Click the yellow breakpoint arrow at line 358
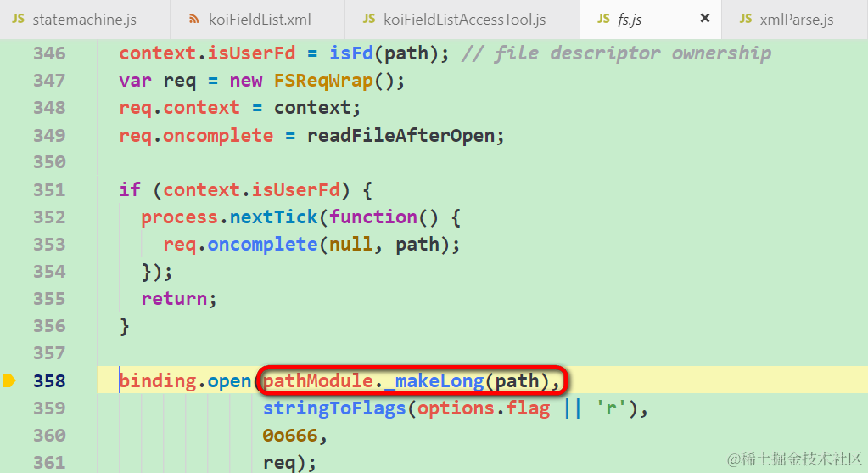This screenshot has height=473, width=868. pyautogui.click(x=9, y=380)
